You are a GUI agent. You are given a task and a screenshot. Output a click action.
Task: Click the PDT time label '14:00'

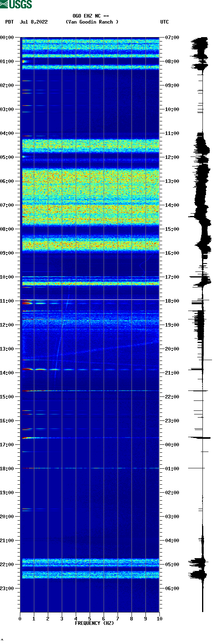click(x=7, y=373)
